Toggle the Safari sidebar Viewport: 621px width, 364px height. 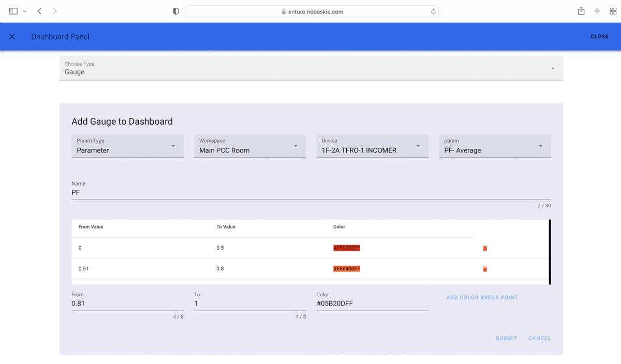14,10
